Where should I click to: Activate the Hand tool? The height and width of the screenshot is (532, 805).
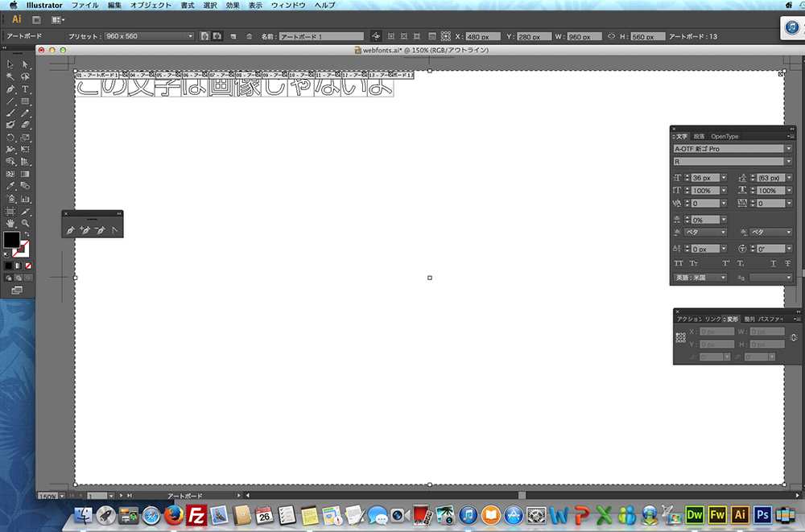point(10,223)
